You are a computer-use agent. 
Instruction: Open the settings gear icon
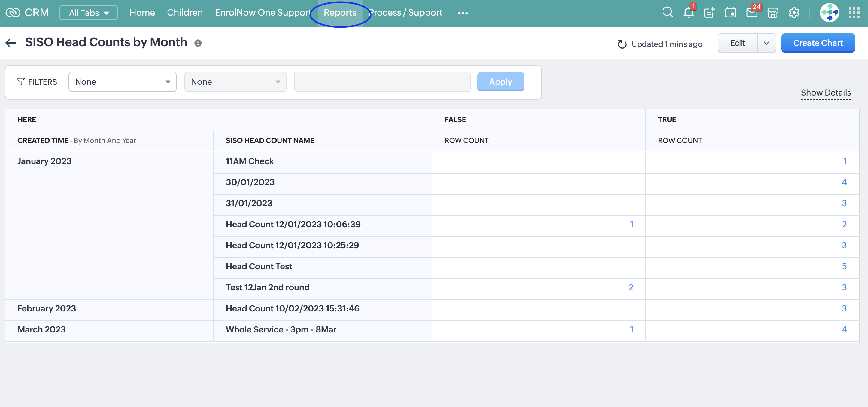click(794, 13)
